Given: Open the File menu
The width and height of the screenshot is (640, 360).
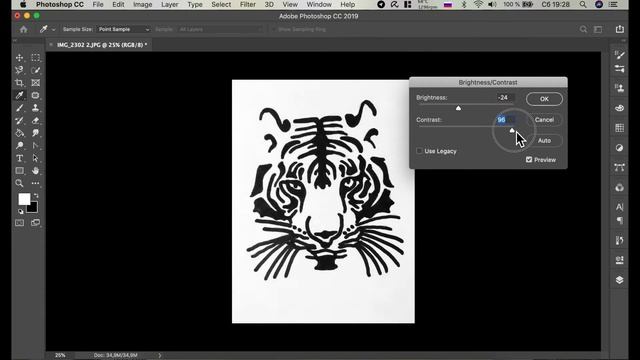Looking at the screenshot, I should tap(98, 4).
